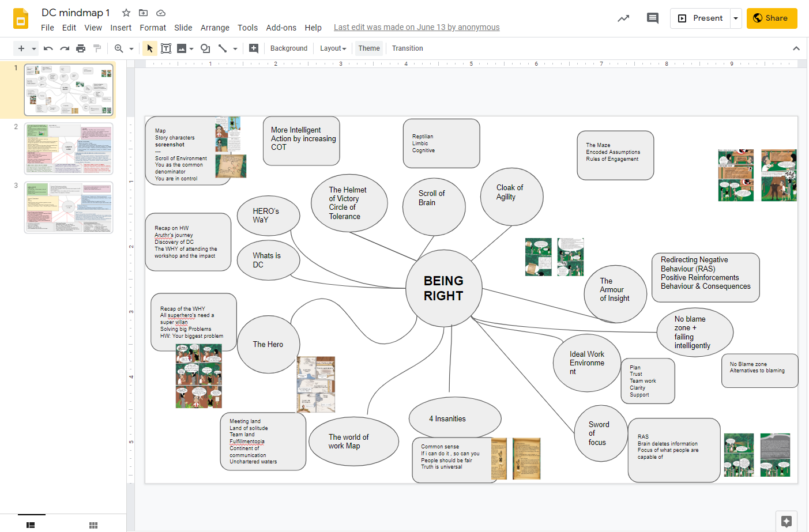Click the Undo arrow icon
This screenshot has width=809, height=532.
(x=48, y=48)
